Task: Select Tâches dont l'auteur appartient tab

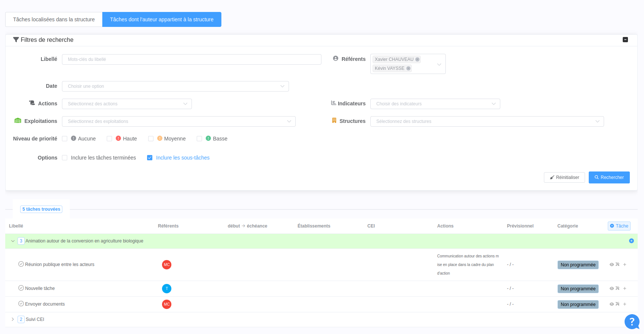Action: coord(162,19)
